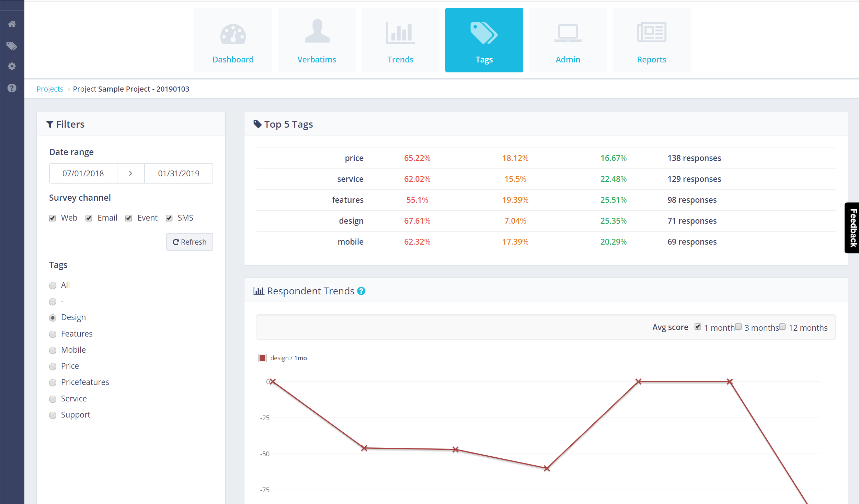Uncheck the SMS survey channel
This screenshot has height=504, width=859.
point(169,218)
